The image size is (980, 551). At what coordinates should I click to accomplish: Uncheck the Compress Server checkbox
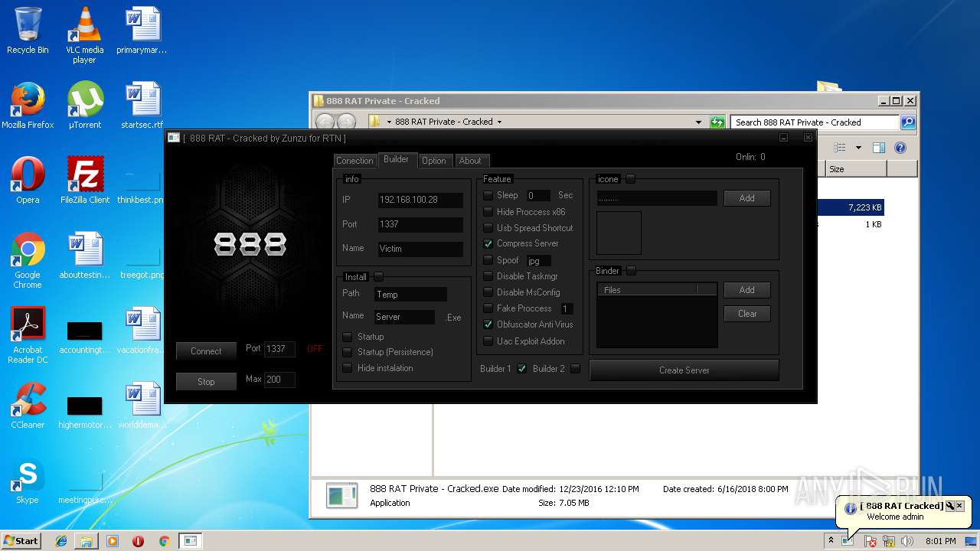[488, 243]
